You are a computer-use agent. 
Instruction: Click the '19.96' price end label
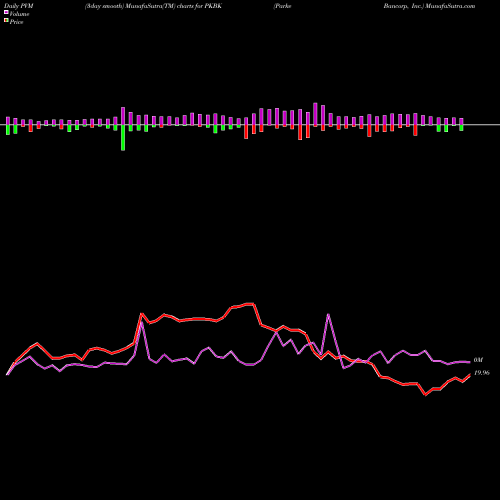click(x=482, y=373)
